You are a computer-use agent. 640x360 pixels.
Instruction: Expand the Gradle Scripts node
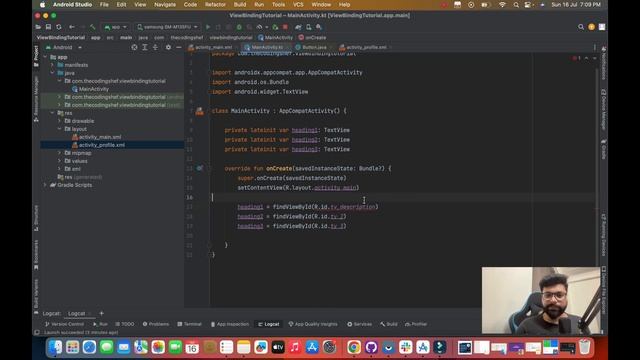[45, 185]
